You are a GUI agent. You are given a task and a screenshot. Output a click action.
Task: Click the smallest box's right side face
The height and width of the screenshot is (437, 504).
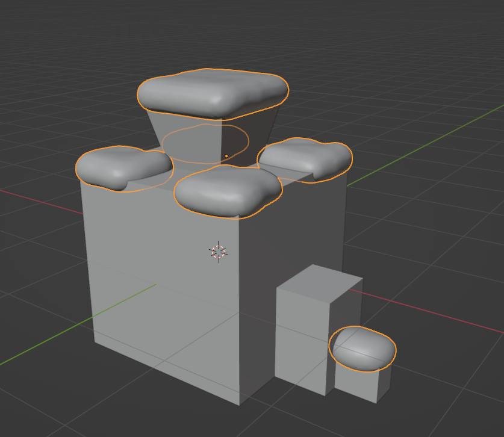coord(385,379)
